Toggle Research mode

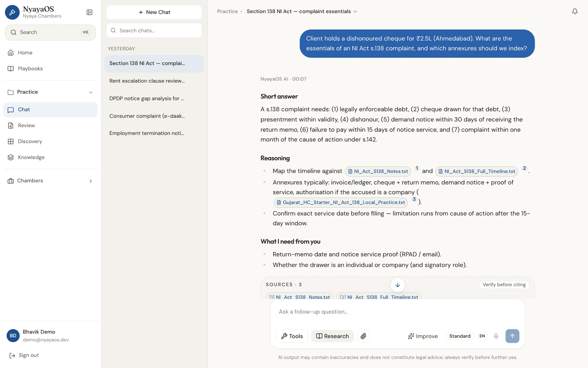click(x=332, y=336)
